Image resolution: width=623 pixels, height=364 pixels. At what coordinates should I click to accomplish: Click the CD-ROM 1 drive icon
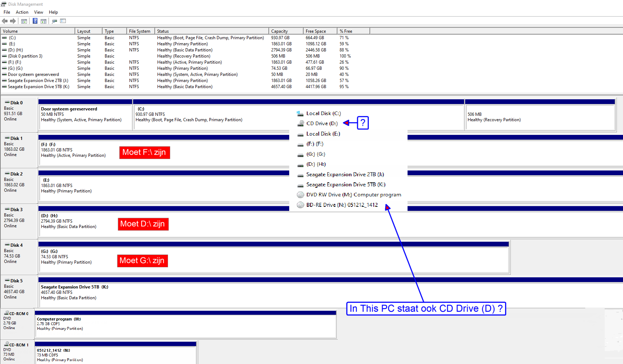click(x=6, y=345)
